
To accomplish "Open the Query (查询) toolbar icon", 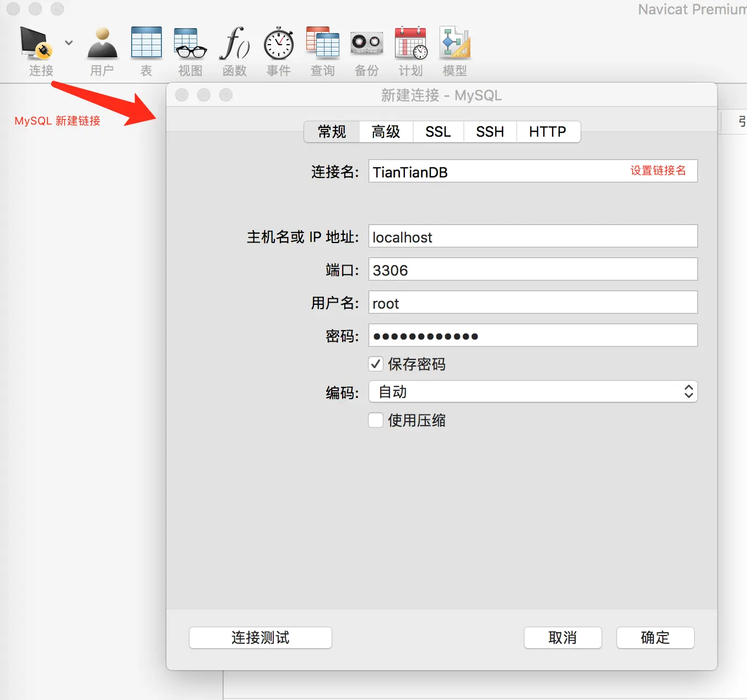I will pos(323,43).
